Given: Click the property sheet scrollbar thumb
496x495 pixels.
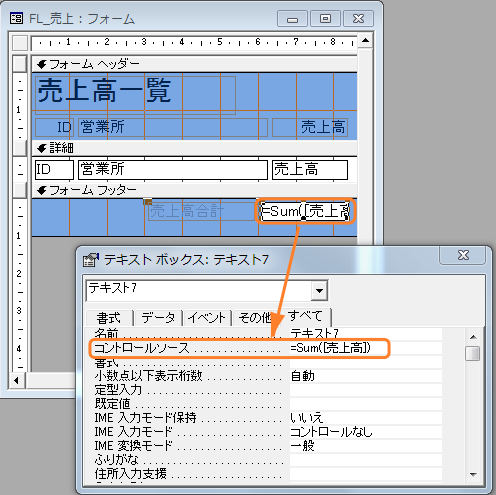Looking at the screenshot, I should tap(473, 354).
